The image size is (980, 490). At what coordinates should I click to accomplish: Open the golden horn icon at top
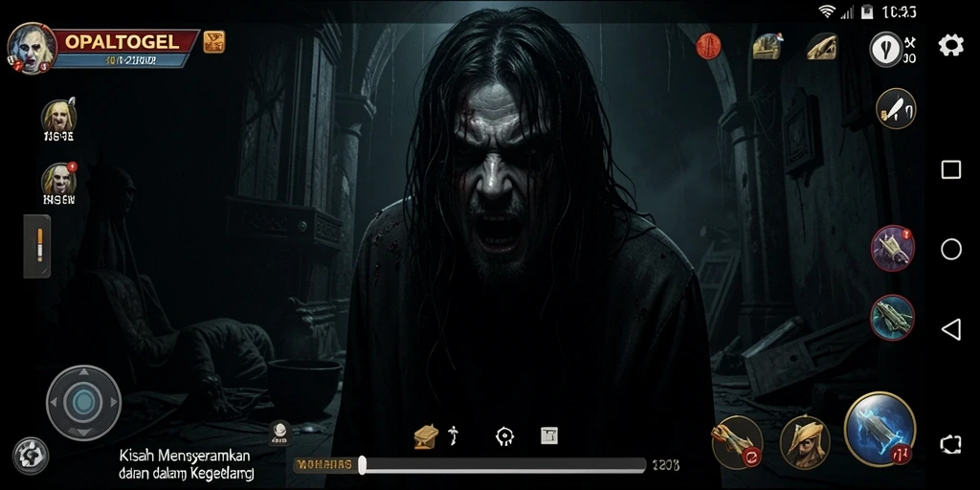click(821, 47)
